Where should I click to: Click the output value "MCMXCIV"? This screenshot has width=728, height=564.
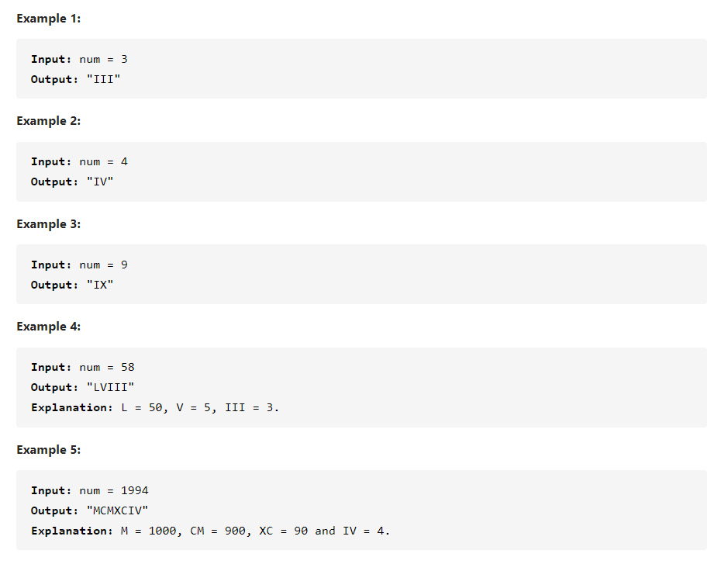point(117,510)
